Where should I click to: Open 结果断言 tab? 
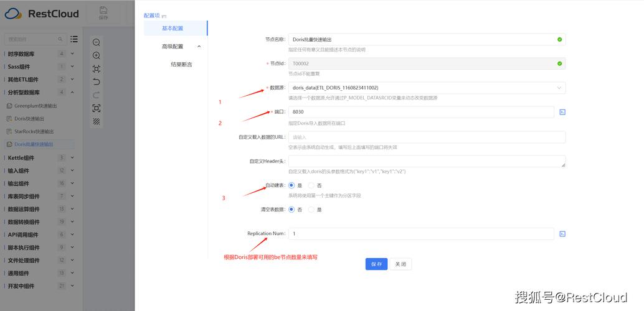(181, 65)
